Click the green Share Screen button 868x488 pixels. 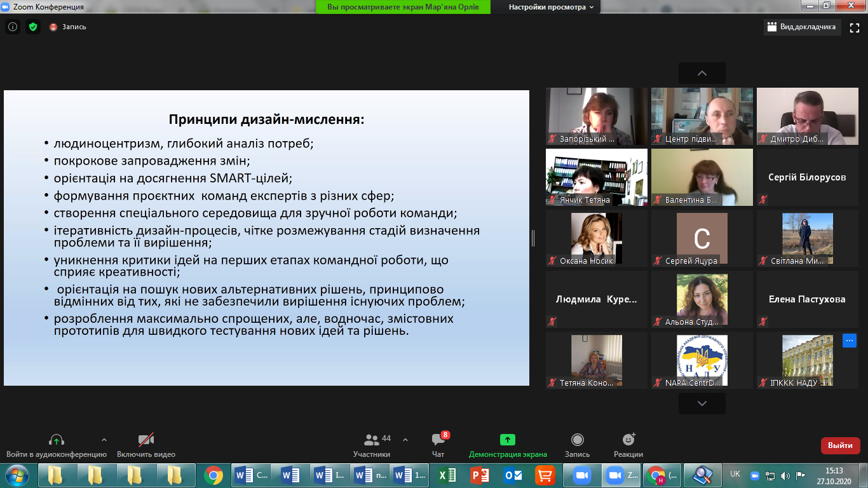pyautogui.click(x=507, y=445)
